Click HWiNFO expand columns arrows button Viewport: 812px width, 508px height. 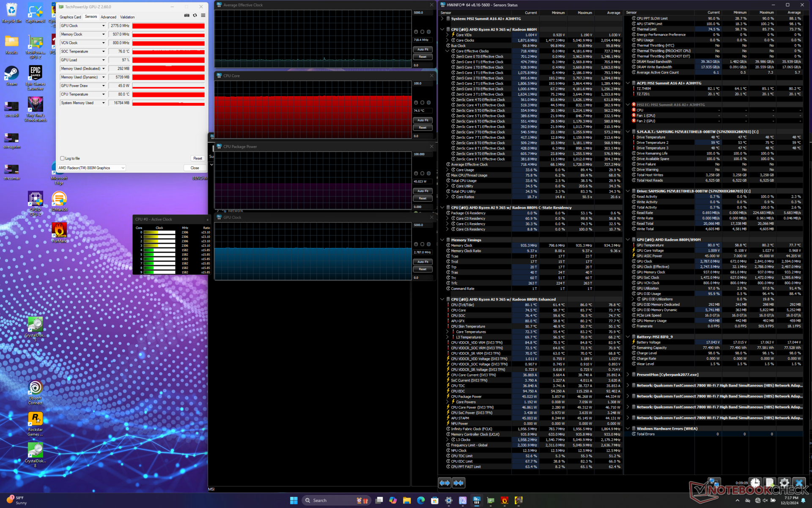pos(444,483)
